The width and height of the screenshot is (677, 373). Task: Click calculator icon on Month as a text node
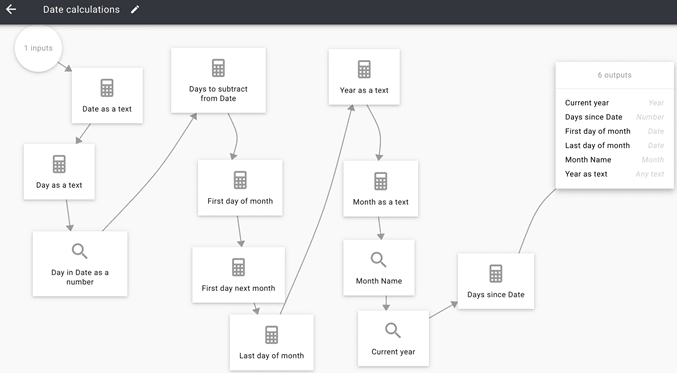coord(380,181)
